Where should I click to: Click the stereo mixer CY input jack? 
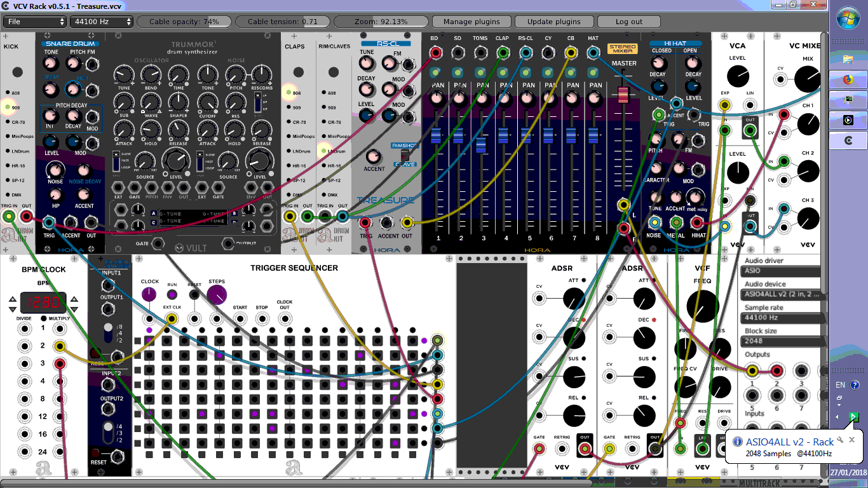(548, 53)
